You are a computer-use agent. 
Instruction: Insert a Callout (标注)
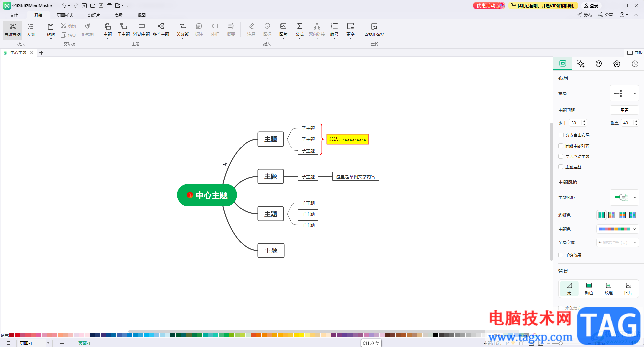[199, 30]
